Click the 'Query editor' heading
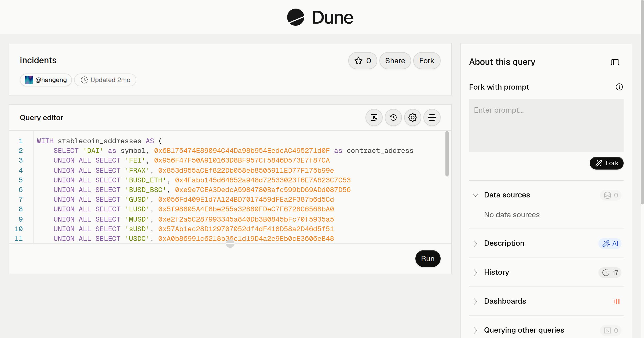The width and height of the screenshot is (644, 338). click(x=42, y=117)
